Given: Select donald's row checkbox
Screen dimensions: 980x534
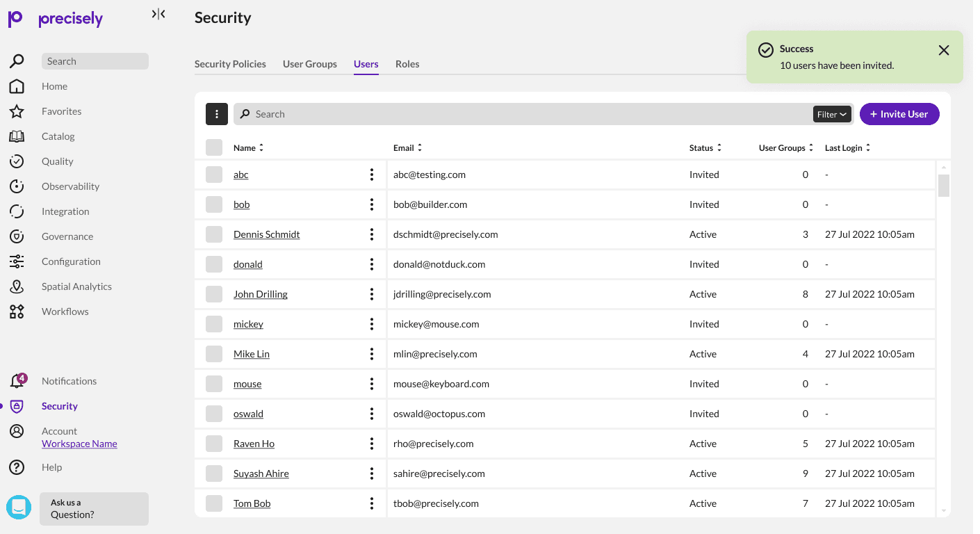Looking at the screenshot, I should tap(214, 264).
